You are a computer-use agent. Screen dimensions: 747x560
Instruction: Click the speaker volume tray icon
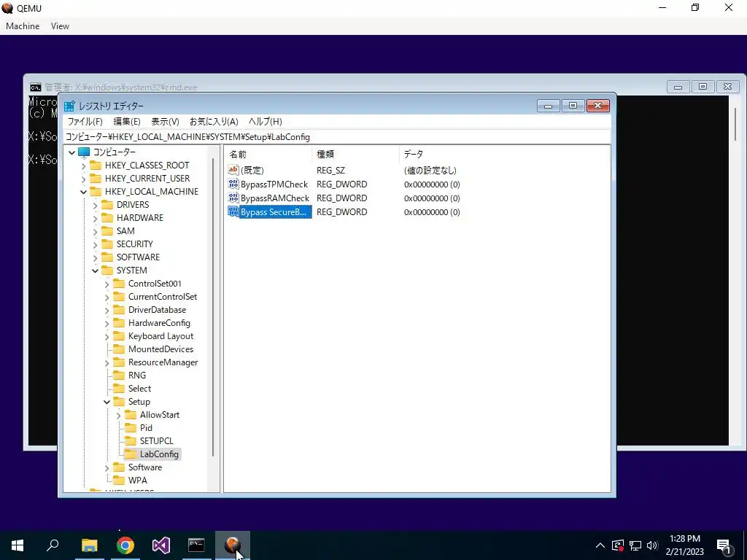(653, 545)
